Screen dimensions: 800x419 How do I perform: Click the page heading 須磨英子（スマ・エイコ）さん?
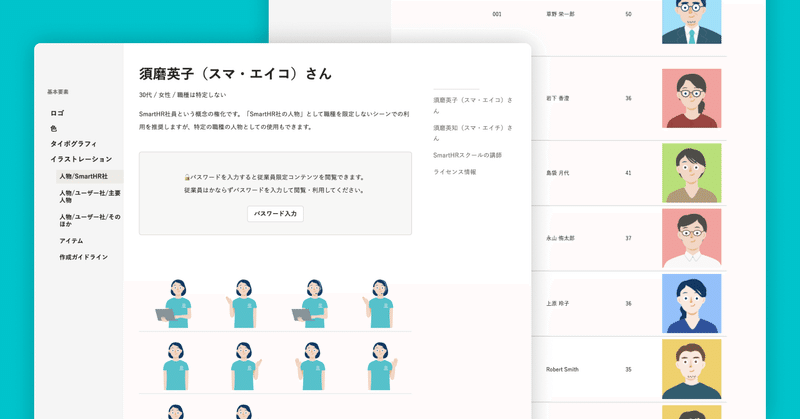click(x=235, y=74)
